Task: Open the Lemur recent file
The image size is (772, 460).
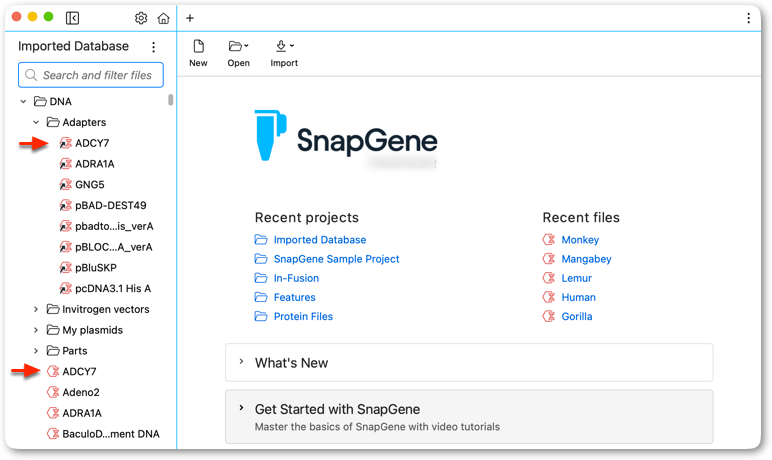Action: tap(577, 278)
